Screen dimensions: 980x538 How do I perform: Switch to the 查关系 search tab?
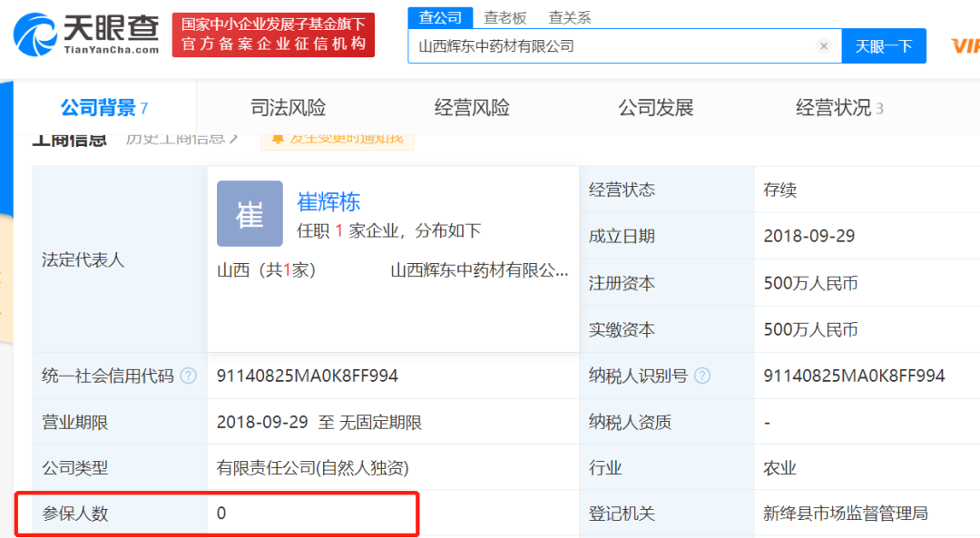click(x=569, y=18)
